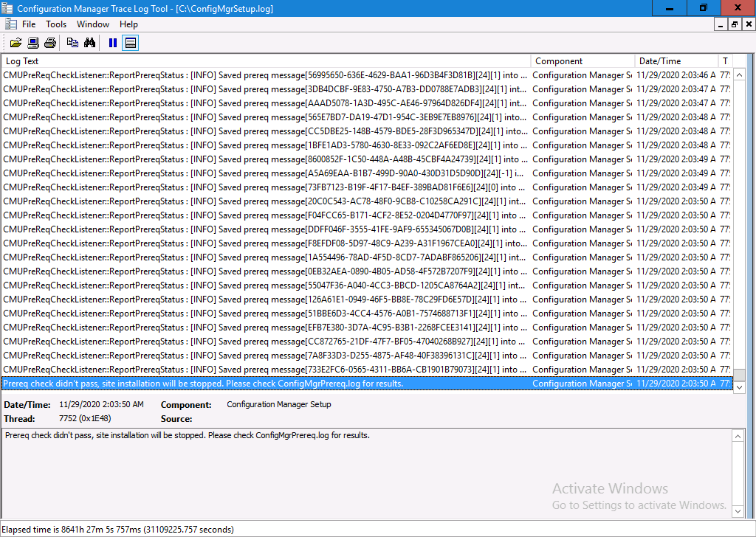Click the details Date/Time value 11/29/2020 2:03:50 AM
Screen dimensions: 756x537
[x=101, y=404]
